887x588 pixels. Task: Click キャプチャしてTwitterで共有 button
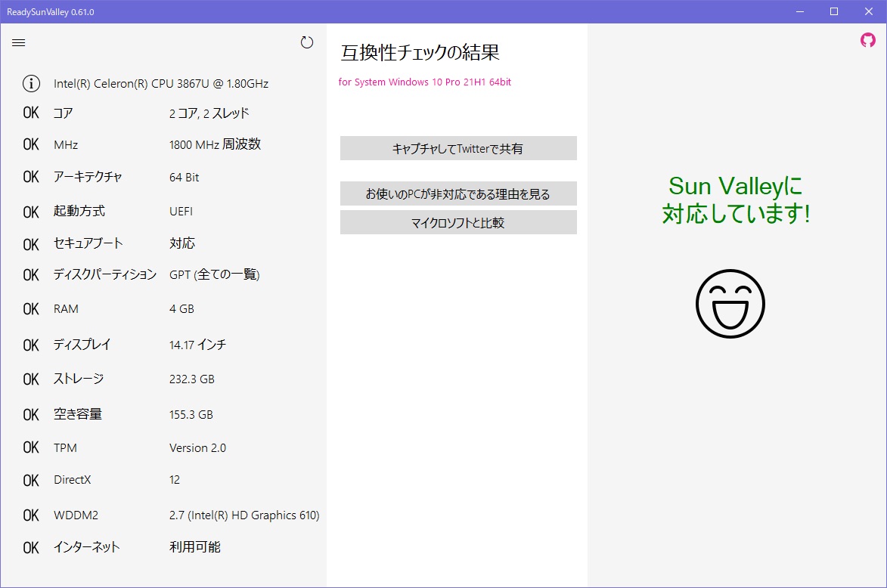tap(458, 148)
